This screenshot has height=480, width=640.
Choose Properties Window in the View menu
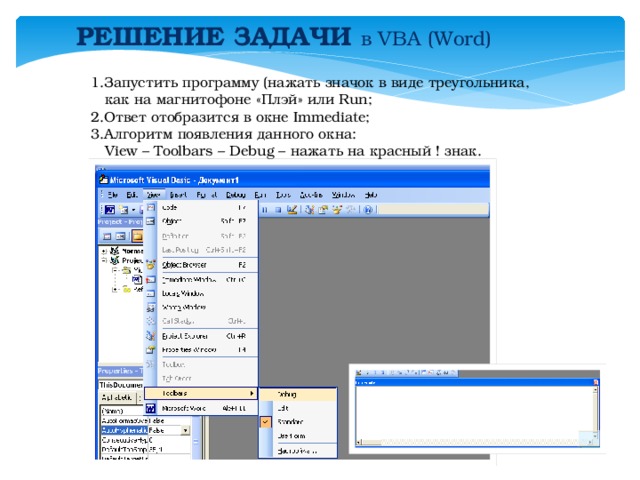(202, 350)
